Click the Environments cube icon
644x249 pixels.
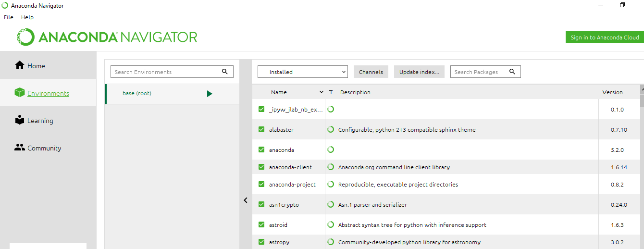(20, 93)
